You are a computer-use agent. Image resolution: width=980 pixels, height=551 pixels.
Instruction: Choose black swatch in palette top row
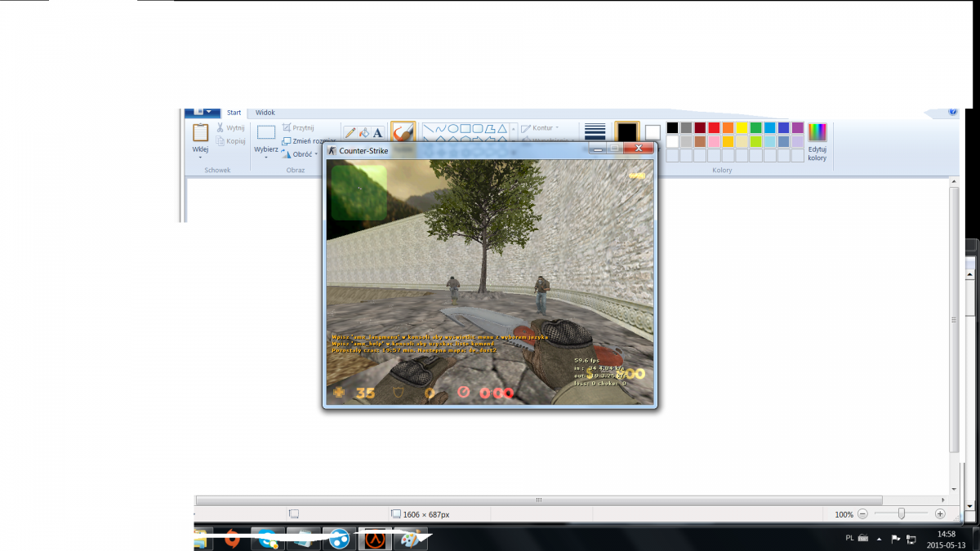click(672, 127)
